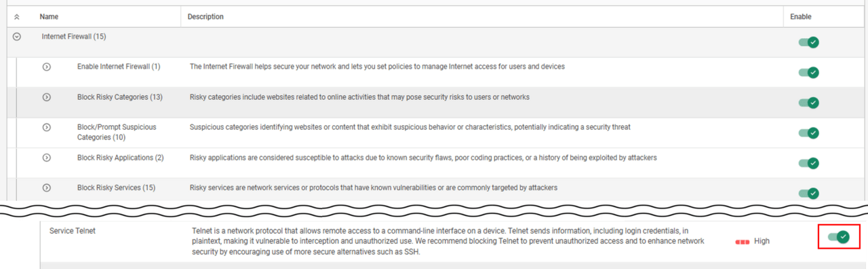Toggle Block/Prompt Suspicious Categories switch
This screenshot has width=868, height=269.
click(809, 133)
